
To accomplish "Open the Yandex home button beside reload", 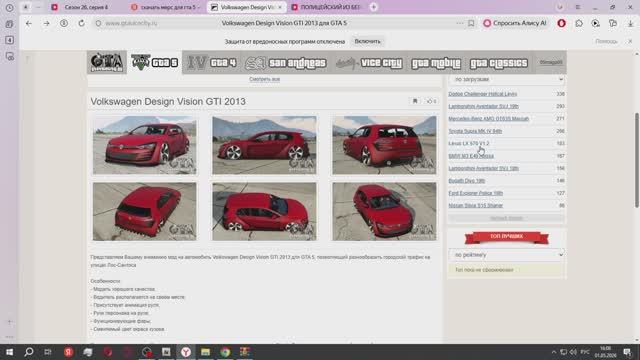I will click(64, 23).
